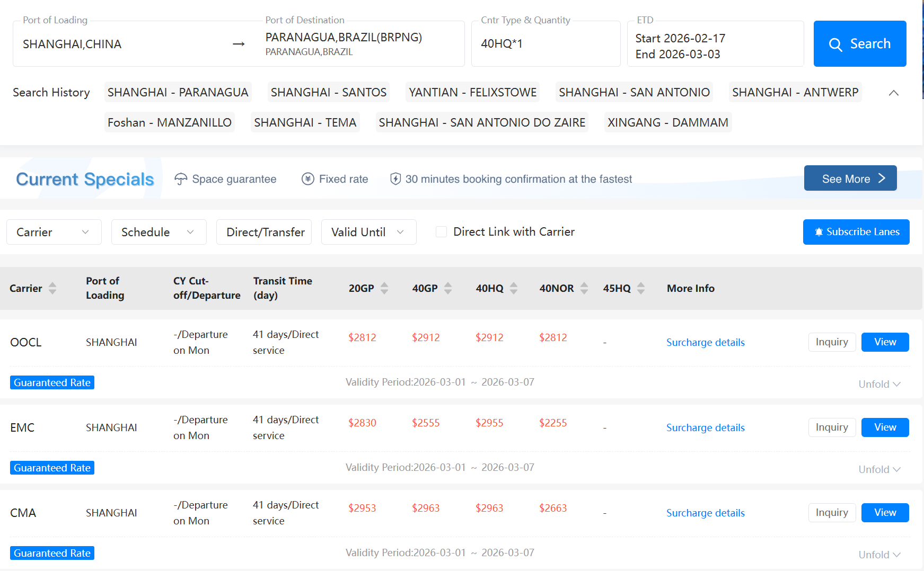
Task: Open the Valid Until dropdown
Action: click(x=368, y=231)
